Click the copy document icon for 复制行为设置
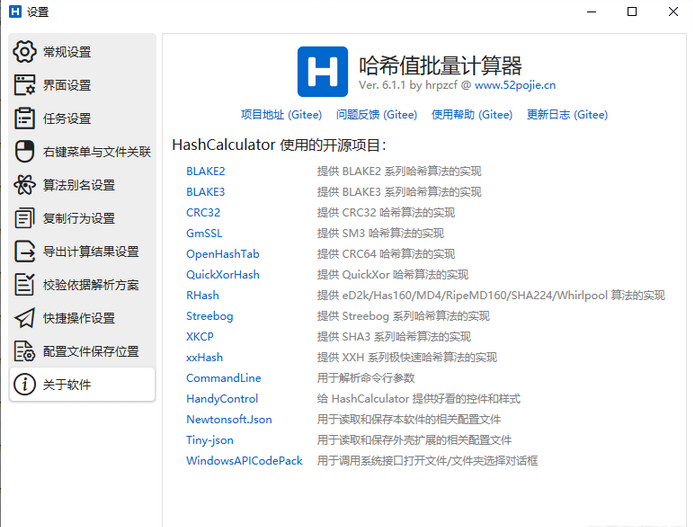Viewport: 693px width, 527px height. coord(24,218)
